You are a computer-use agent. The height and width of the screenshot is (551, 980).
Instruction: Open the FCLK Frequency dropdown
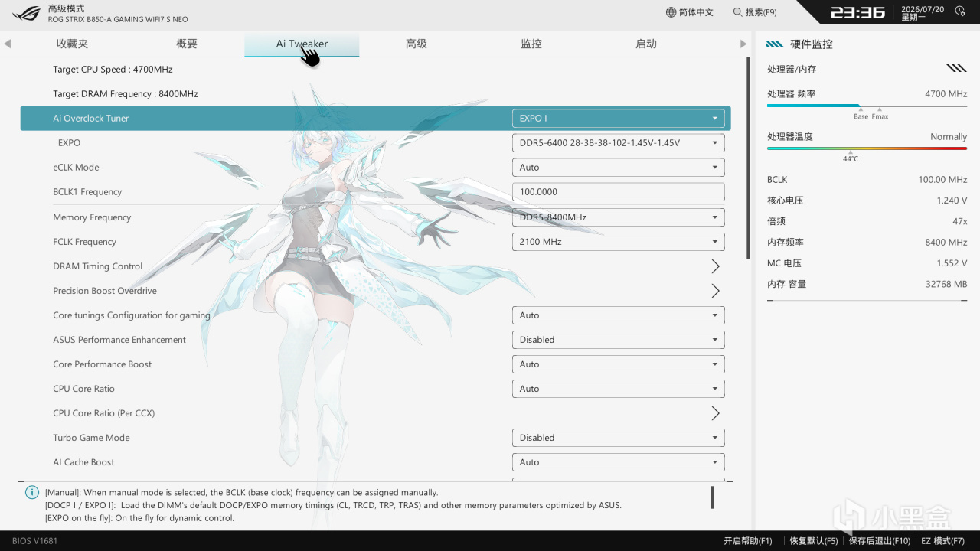click(618, 242)
